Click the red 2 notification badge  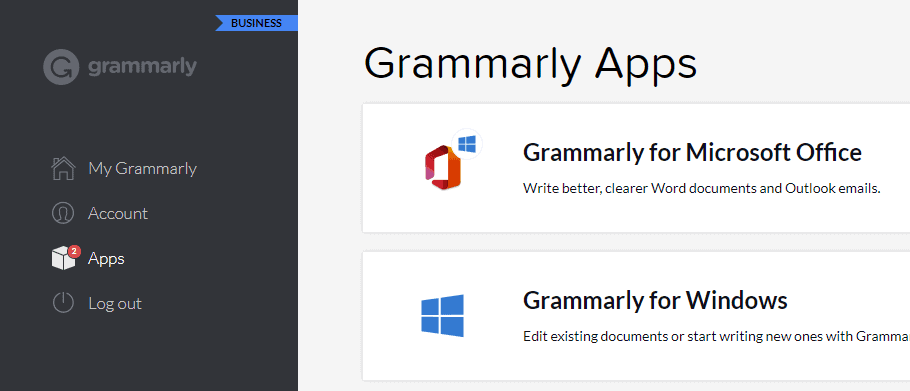[74, 251]
